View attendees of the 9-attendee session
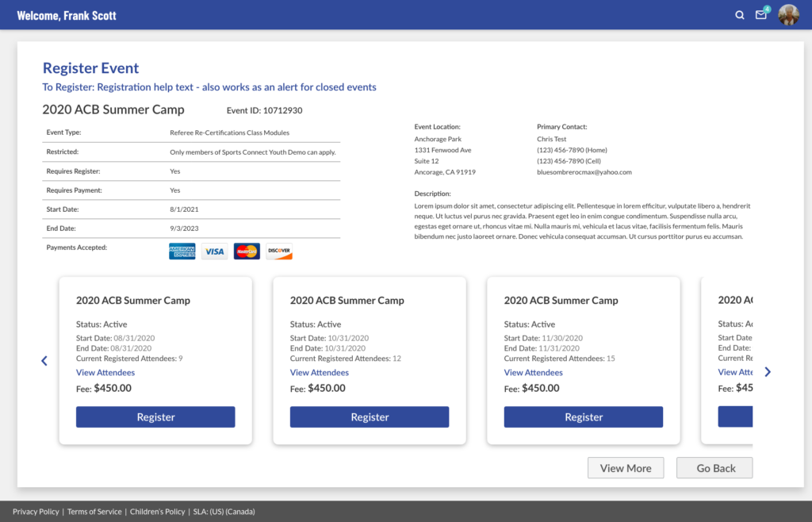The image size is (812, 522). point(105,373)
